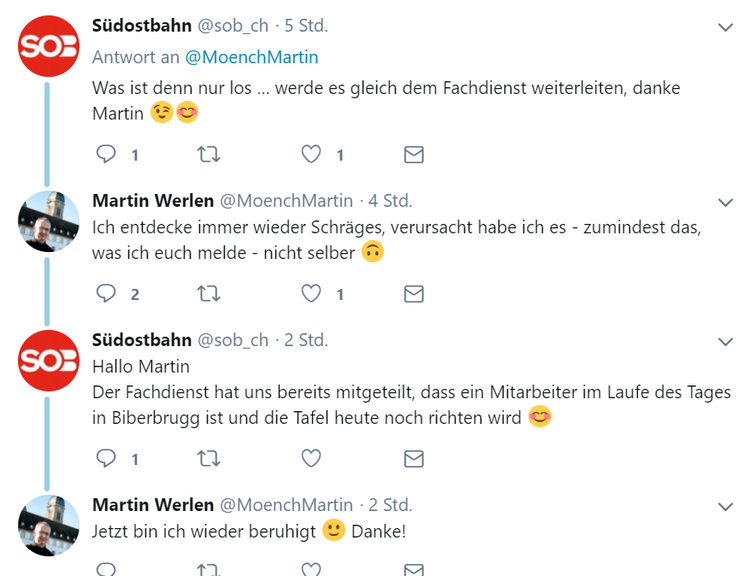Open the @MoenchMartin mention link
The height and width of the screenshot is (576, 743).
pyautogui.click(x=251, y=57)
